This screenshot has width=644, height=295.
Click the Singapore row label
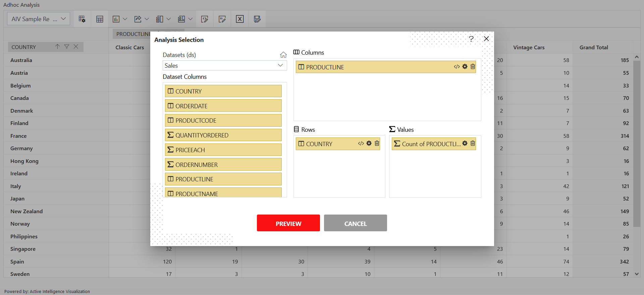[x=23, y=249]
